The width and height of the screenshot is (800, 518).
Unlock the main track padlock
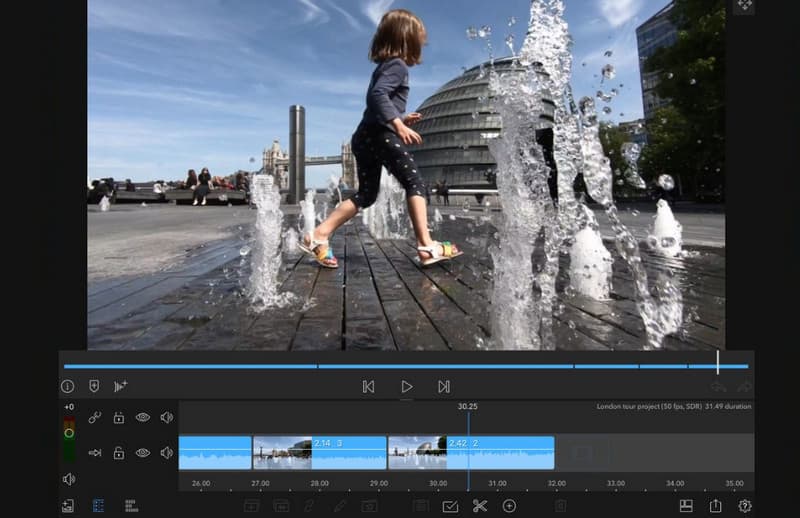(x=118, y=453)
